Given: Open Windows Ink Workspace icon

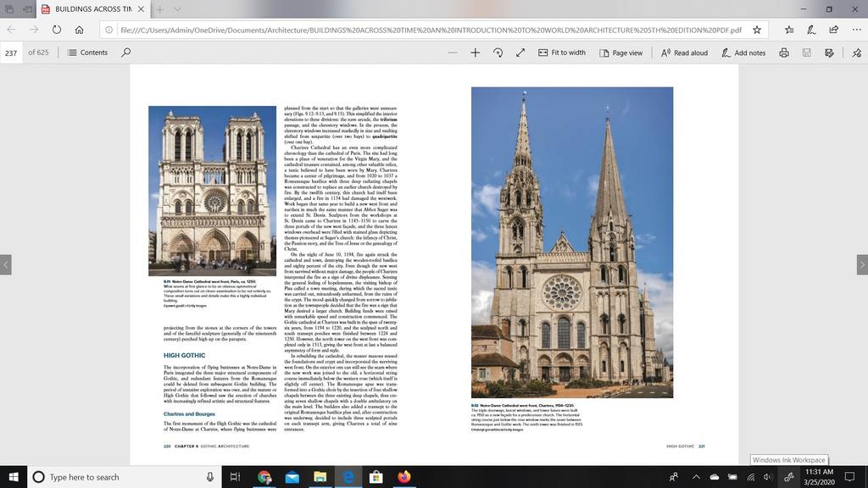Looking at the screenshot, I should (789, 477).
